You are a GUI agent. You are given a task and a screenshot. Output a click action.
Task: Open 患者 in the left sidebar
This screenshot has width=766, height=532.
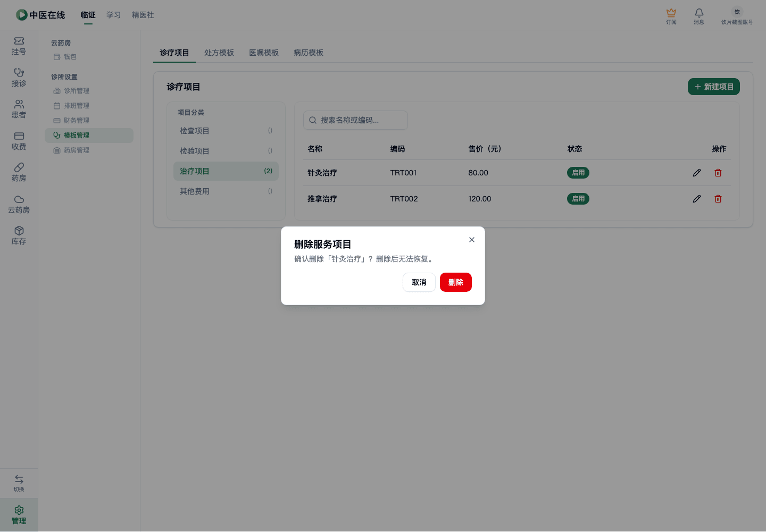coord(19,109)
